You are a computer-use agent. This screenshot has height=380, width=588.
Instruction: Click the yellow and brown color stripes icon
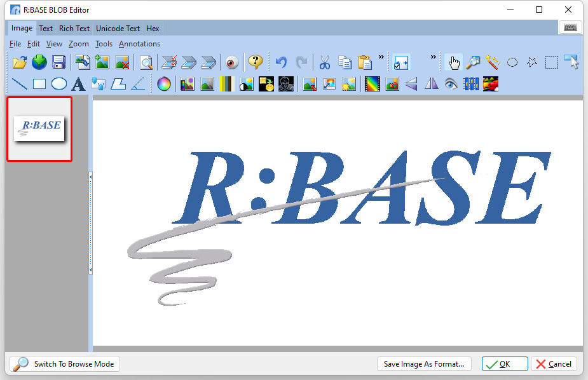[226, 84]
